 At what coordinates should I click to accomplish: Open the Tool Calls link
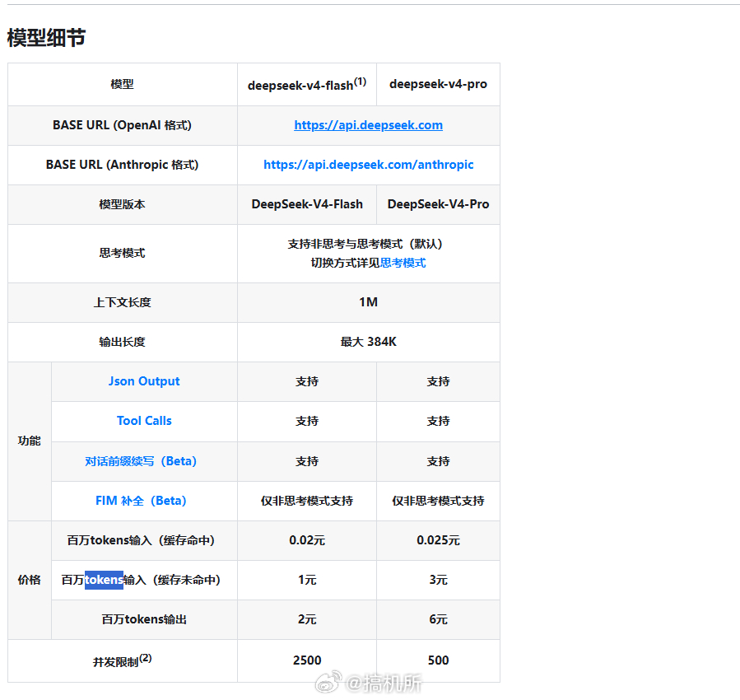pyautogui.click(x=144, y=421)
